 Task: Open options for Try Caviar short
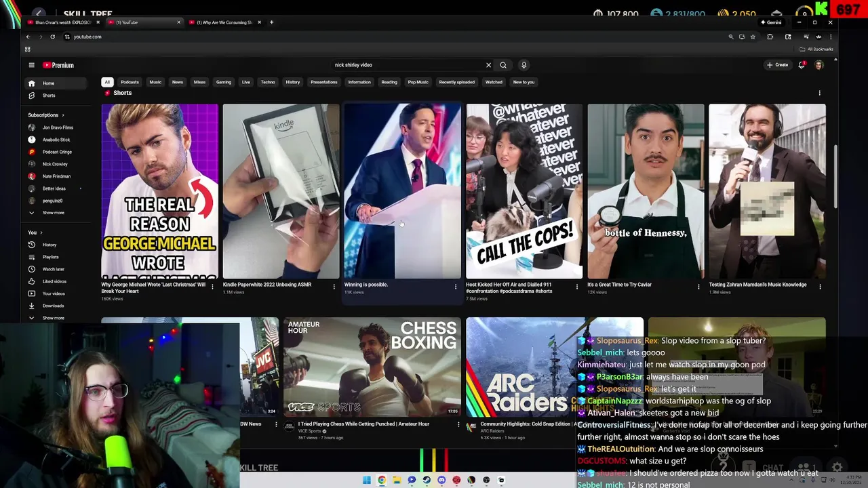coord(698,287)
